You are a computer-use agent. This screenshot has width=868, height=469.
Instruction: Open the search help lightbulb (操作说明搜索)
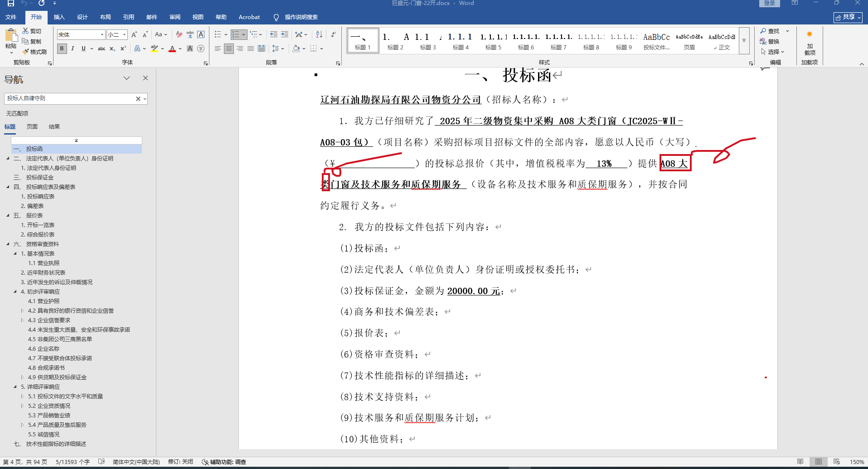296,17
